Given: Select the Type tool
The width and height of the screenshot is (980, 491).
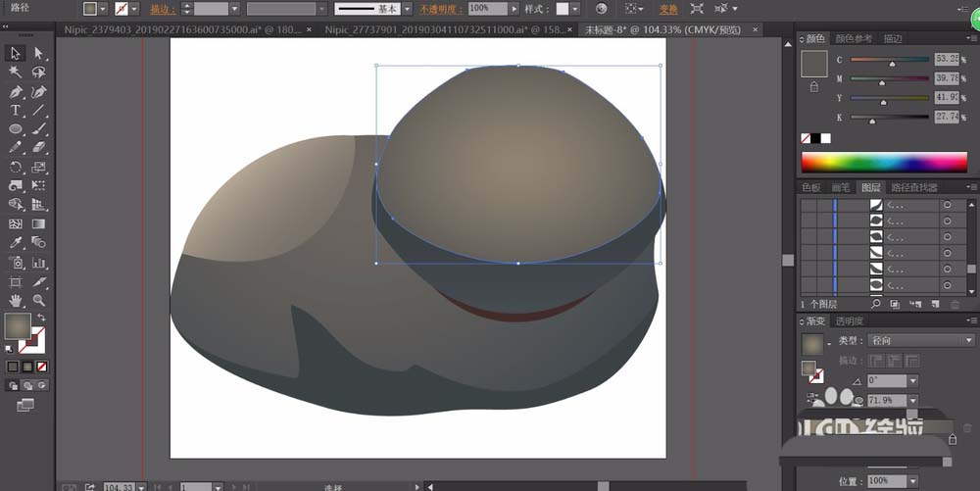Looking at the screenshot, I should point(16,111).
